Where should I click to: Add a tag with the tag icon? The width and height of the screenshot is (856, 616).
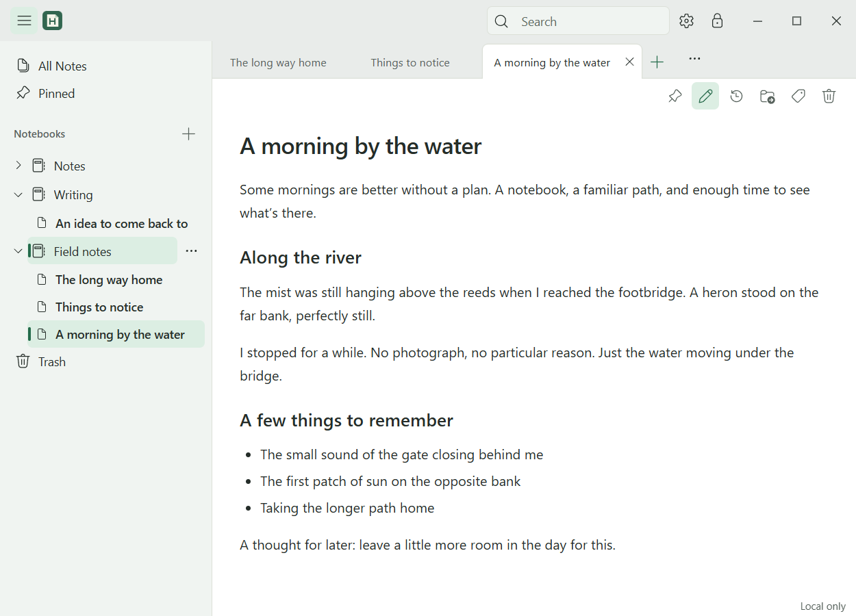(798, 96)
